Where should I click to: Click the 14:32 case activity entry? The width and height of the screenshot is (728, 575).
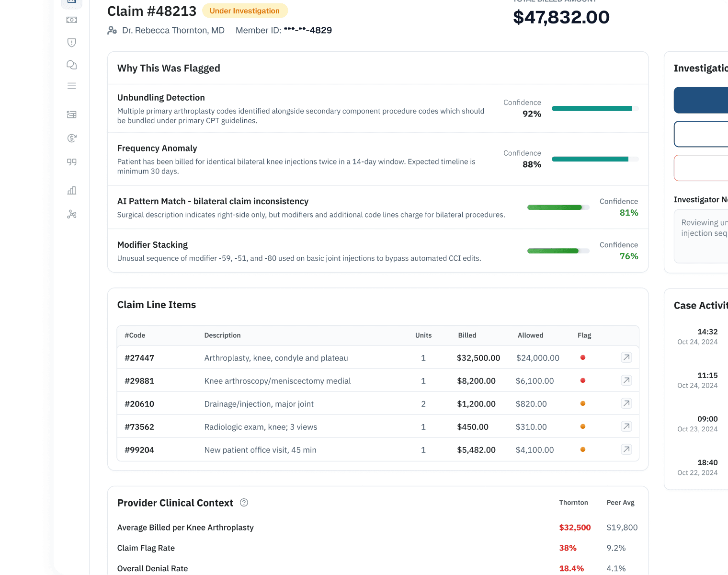tap(698, 336)
